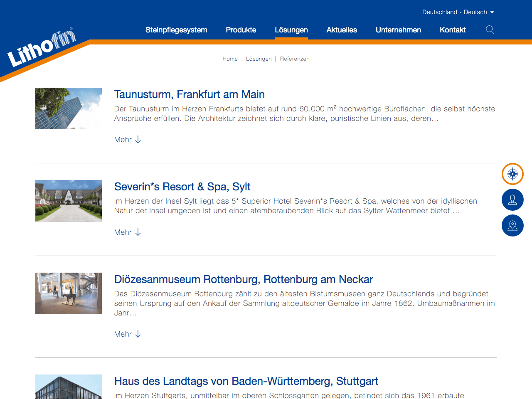Viewport: 532px width, 399px height.
Task: Open the Deutschland - Deutsch language dropdown
Action: (x=458, y=12)
